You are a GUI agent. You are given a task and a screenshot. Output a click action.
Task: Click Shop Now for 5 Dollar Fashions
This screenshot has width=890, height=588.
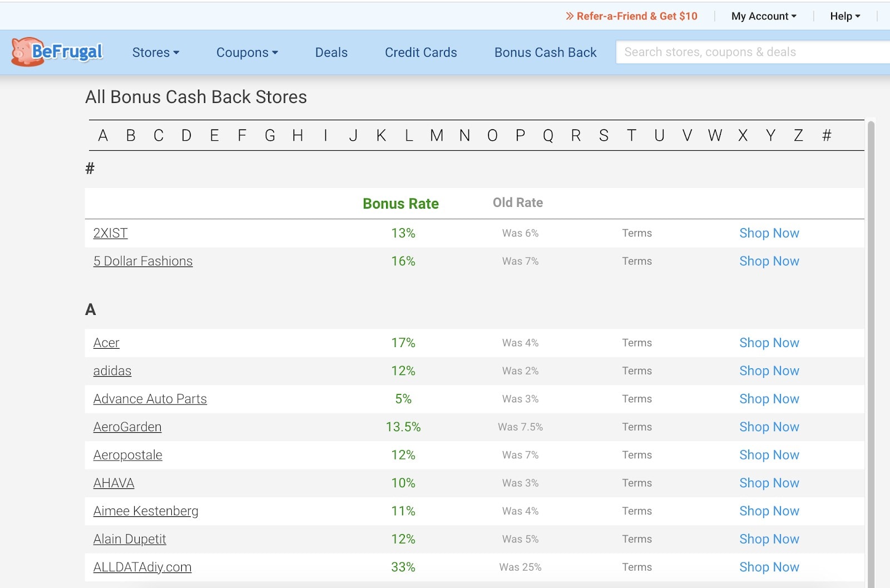(x=769, y=261)
